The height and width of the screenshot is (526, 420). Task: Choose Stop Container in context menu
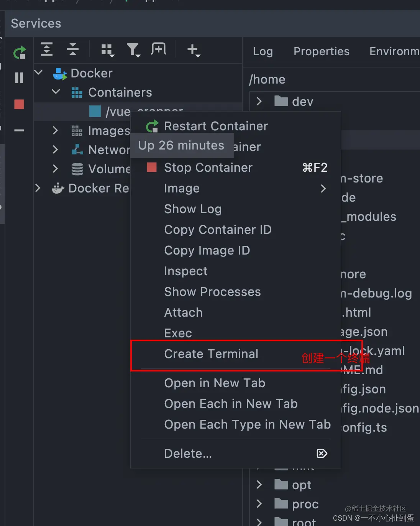pos(208,168)
